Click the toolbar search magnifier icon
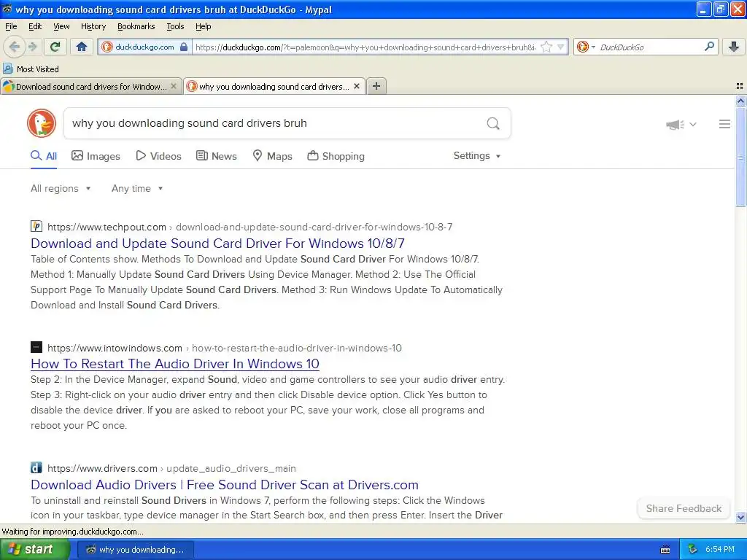Viewport: 747px width, 560px height. pos(709,47)
